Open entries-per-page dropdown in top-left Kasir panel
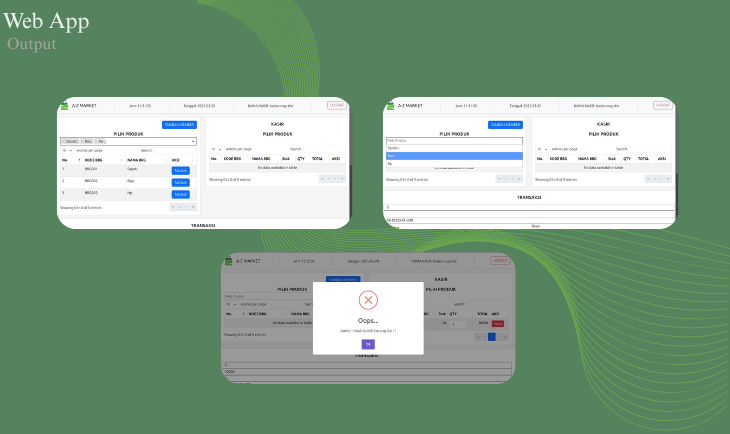Screen dimensions: 730x434 217,148
